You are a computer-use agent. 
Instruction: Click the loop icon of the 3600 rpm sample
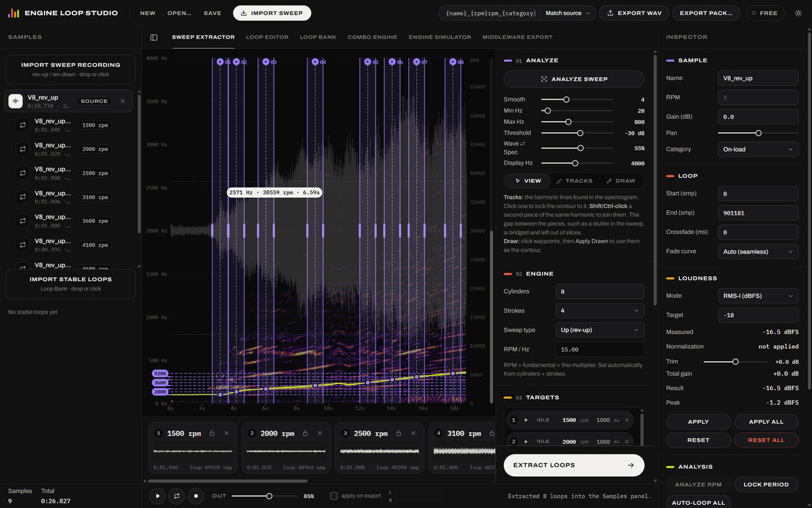click(x=22, y=221)
